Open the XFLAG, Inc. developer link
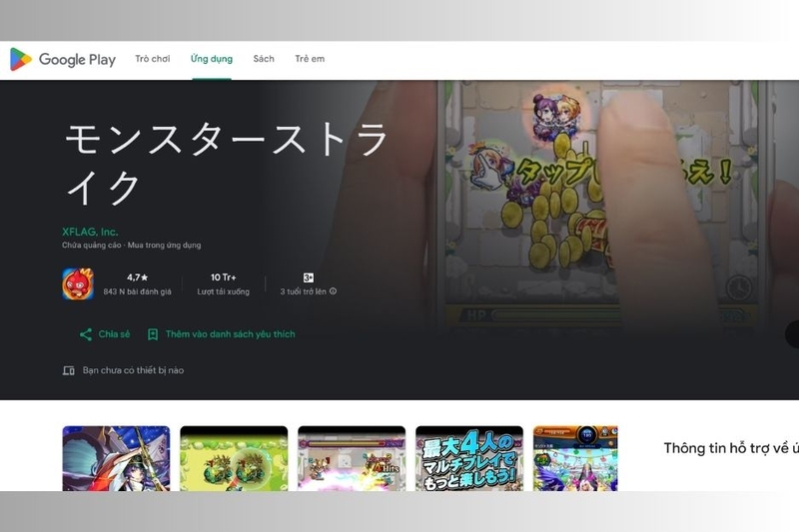799x532 pixels. (90, 232)
